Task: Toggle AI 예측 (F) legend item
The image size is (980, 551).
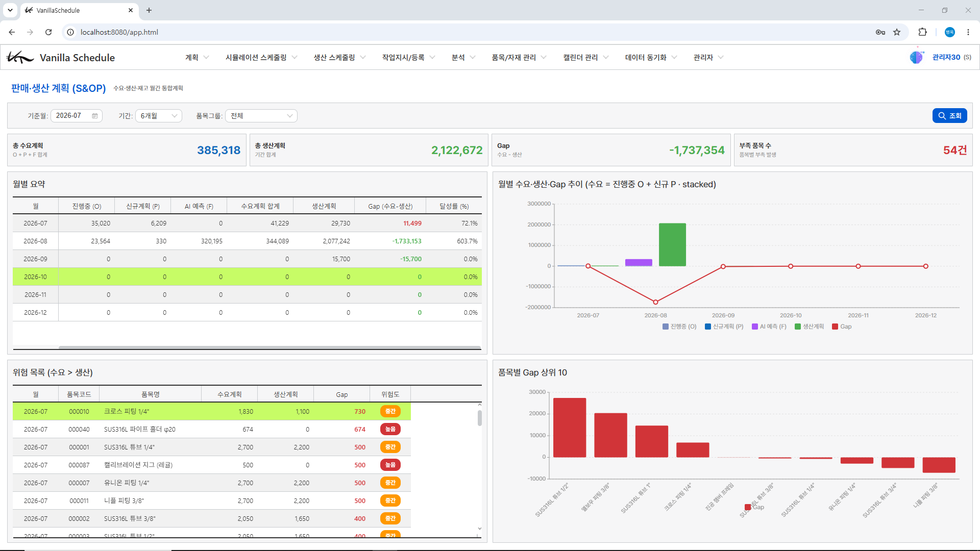Action: tap(769, 327)
